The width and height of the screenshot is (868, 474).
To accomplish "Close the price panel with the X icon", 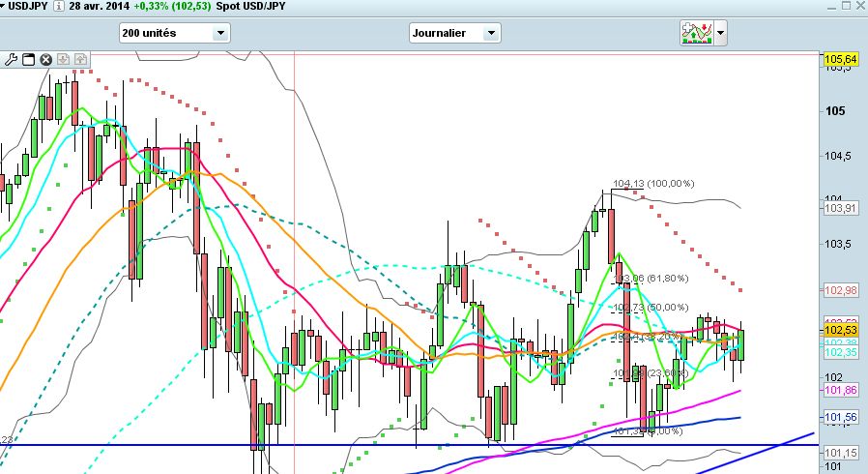I will click(x=46, y=59).
